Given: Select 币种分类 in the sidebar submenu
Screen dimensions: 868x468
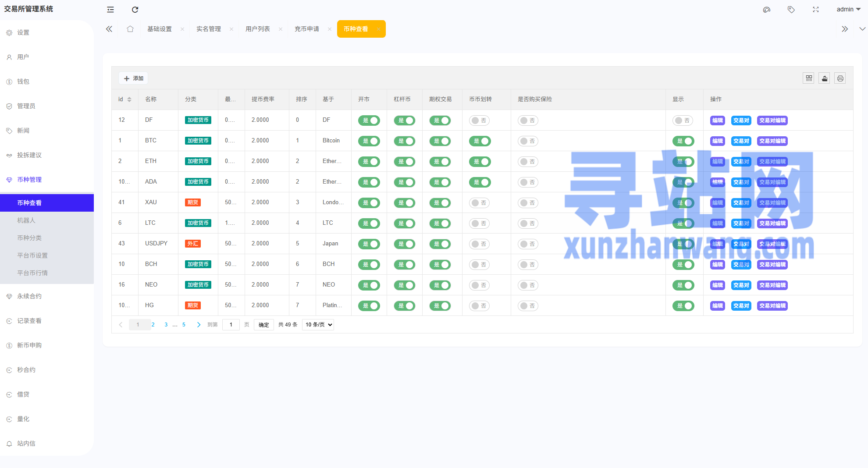Looking at the screenshot, I should (29, 238).
